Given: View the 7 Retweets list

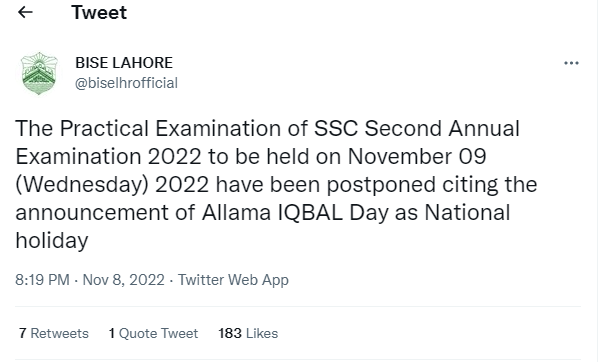Looking at the screenshot, I should 54,333.
